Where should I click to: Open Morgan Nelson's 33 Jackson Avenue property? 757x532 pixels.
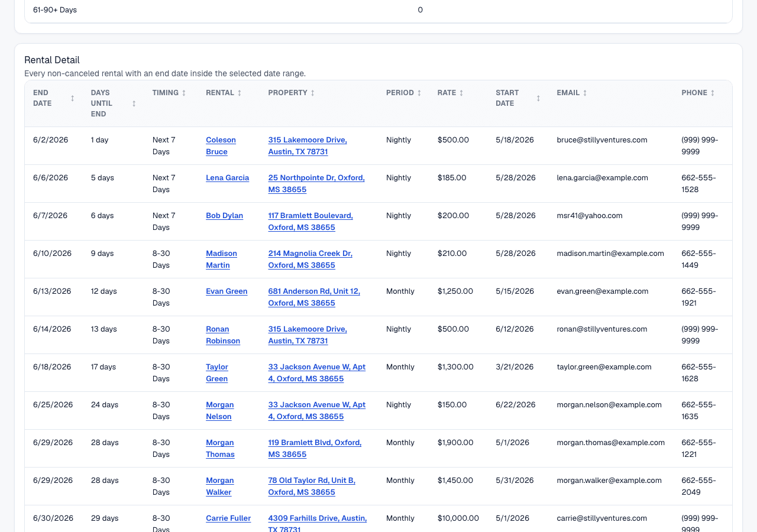point(317,411)
